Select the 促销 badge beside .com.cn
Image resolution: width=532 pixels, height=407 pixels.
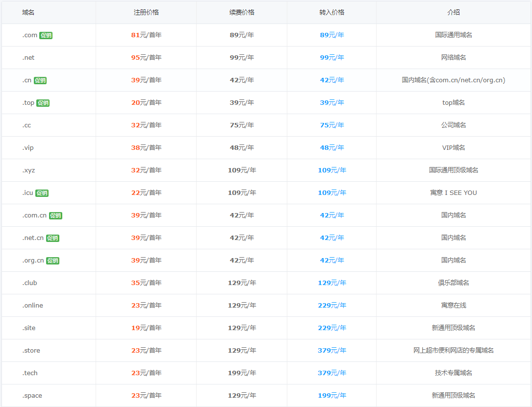[55, 215]
